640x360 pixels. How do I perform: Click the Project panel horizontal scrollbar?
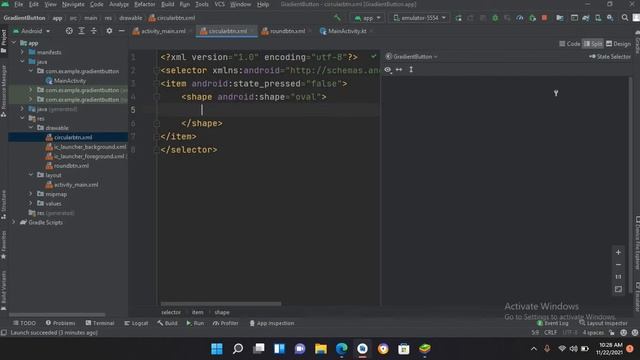pyautogui.click(x=57, y=315)
